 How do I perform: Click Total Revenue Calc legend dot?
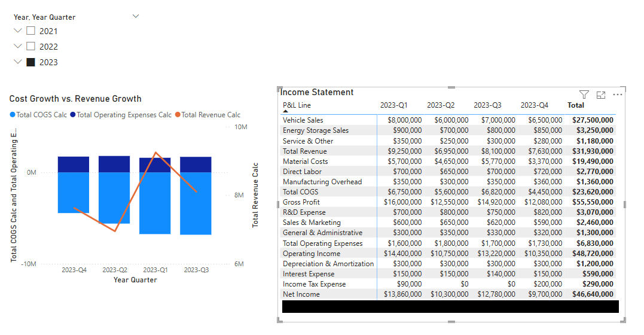click(x=178, y=115)
